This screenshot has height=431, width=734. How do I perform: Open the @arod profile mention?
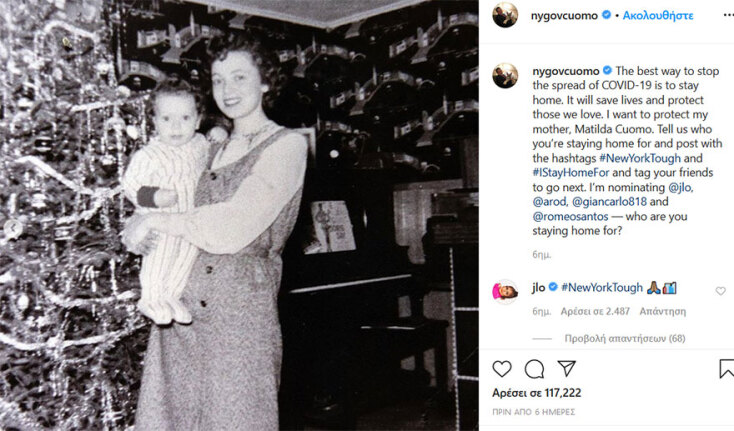(x=550, y=202)
